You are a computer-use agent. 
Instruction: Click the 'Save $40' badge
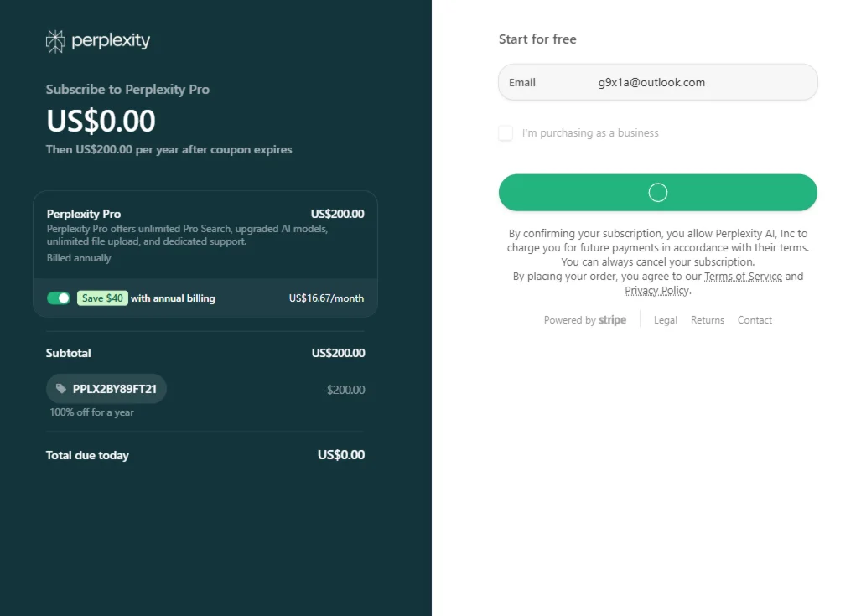[x=102, y=298]
